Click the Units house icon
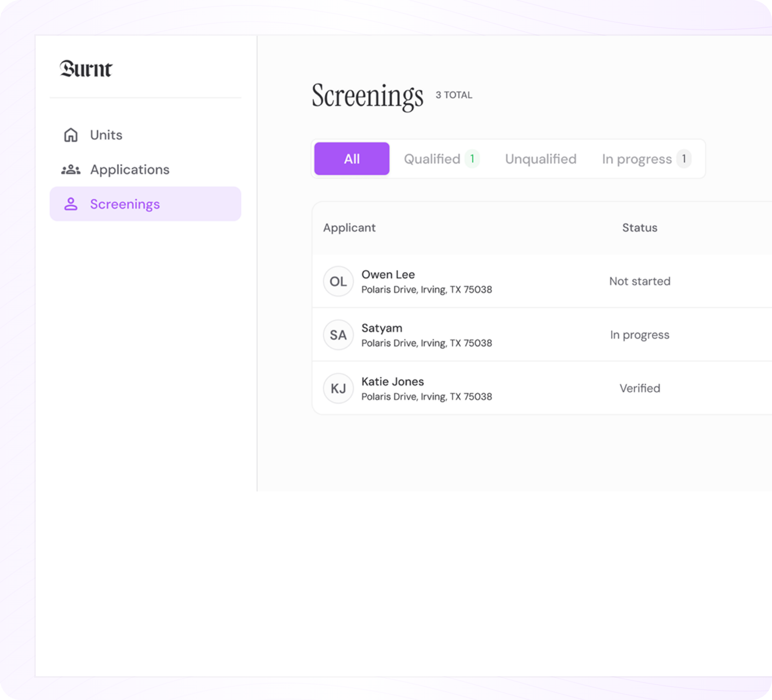 71,135
